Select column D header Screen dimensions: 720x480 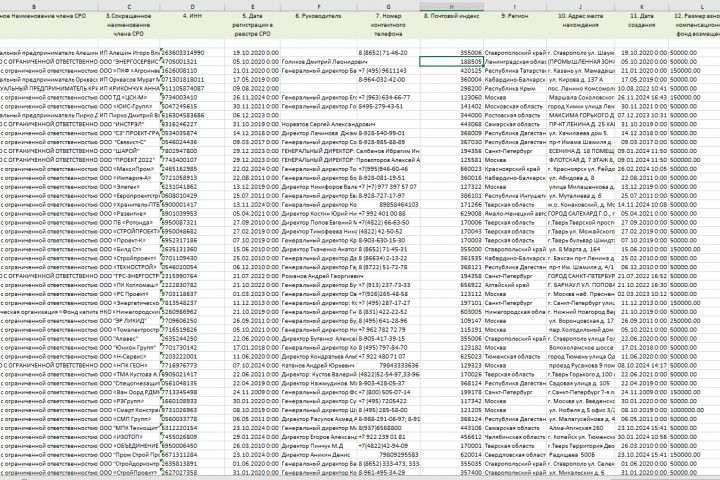point(192,6)
